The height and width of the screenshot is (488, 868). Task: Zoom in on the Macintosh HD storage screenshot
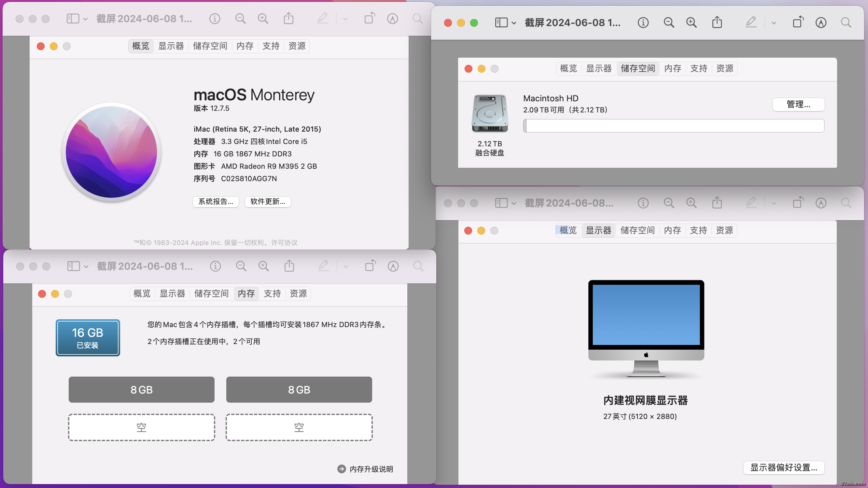coord(691,22)
